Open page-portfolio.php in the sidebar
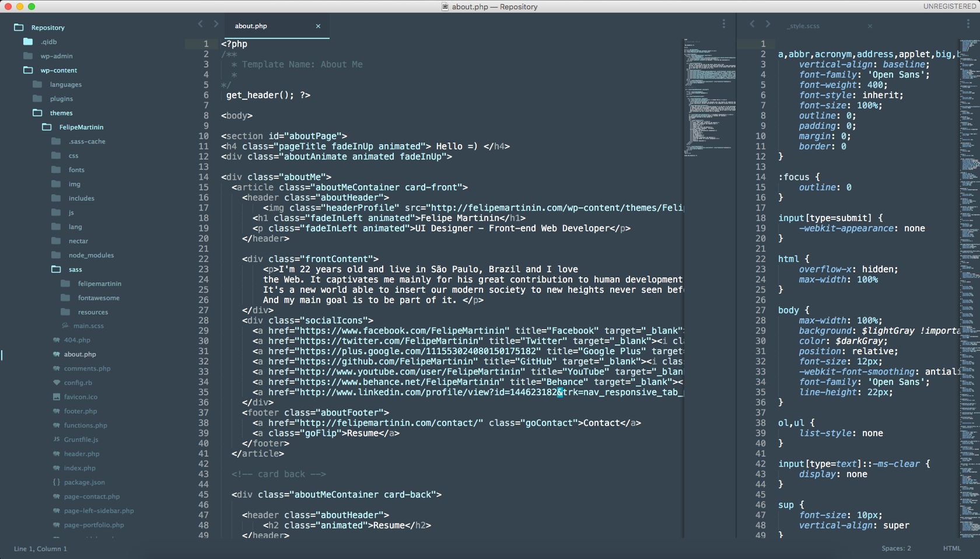 coord(94,525)
